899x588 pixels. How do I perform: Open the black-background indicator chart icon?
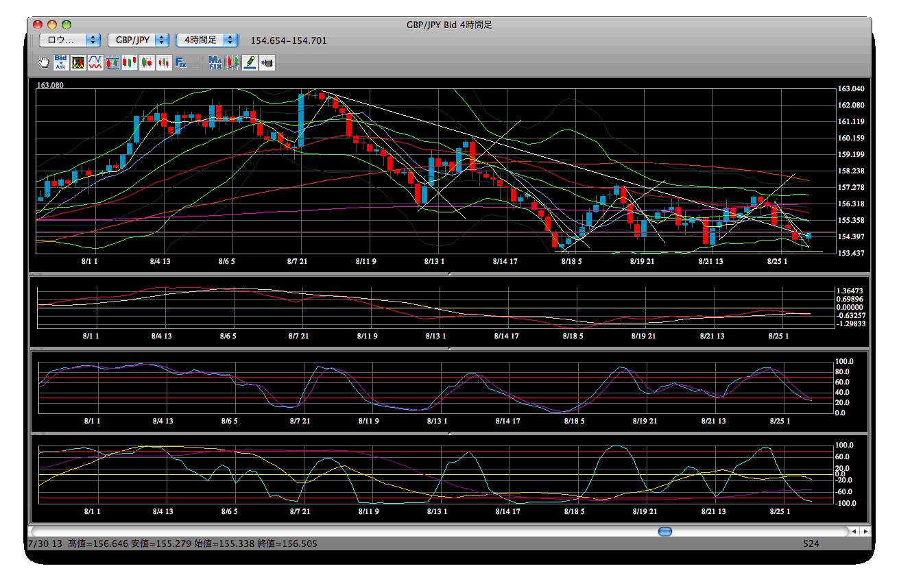pyautogui.click(x=78, y=63)
